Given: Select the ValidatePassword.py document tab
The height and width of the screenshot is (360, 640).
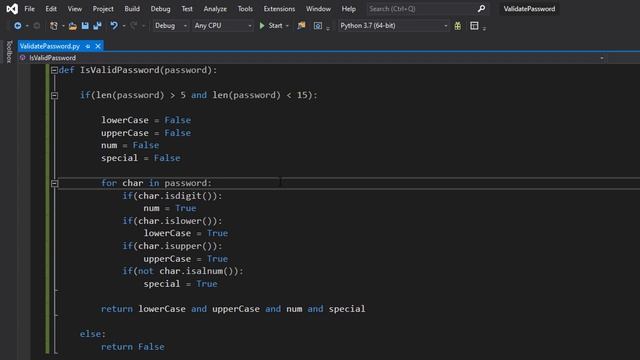Looking at the screenshot, I should coord(50,46).
